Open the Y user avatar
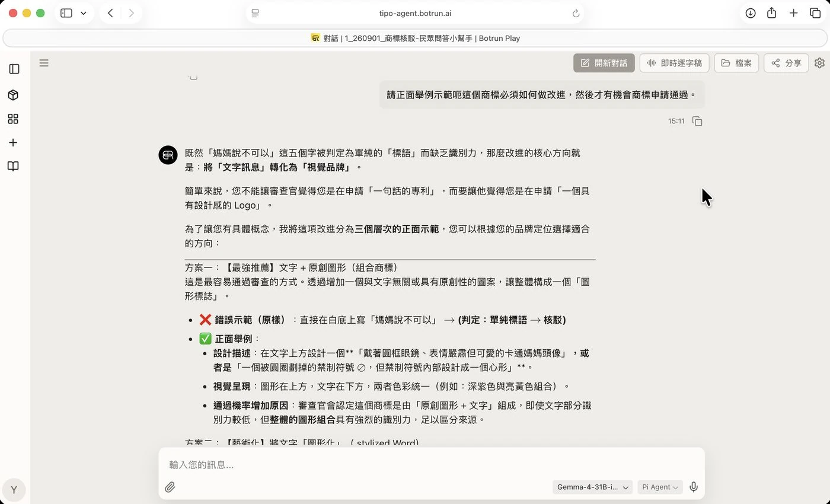The height and width of the screenshot is (504, 830). (x=14, y=490)
